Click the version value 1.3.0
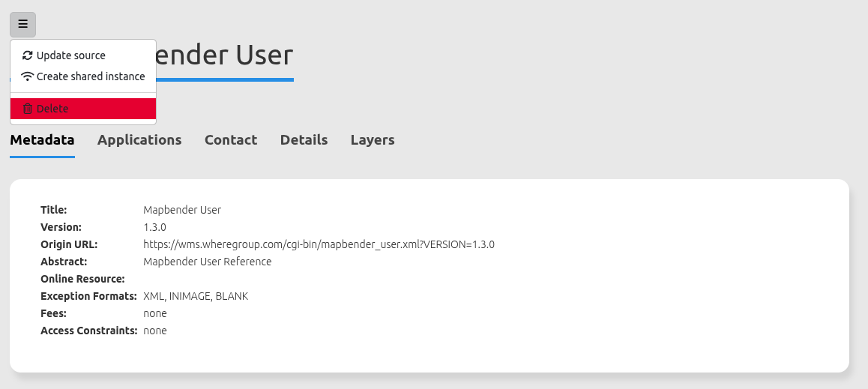 (x=154, y=227)
